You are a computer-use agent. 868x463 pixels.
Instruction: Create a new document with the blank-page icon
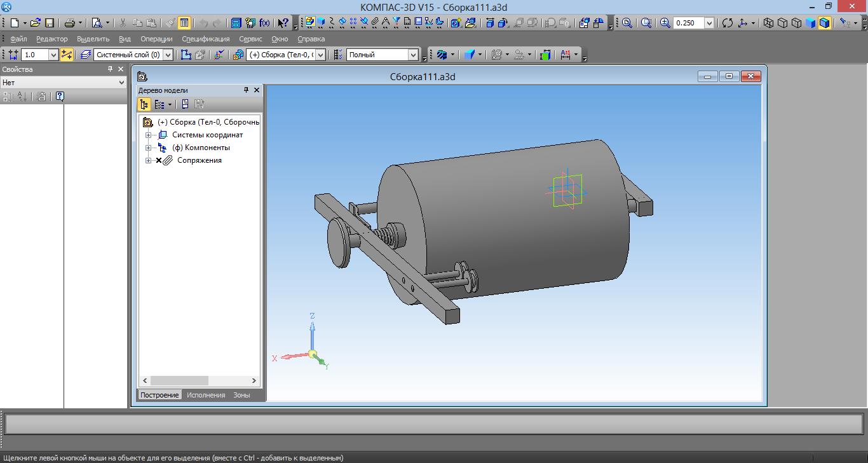pyautogui.click(x=15, y=23)
